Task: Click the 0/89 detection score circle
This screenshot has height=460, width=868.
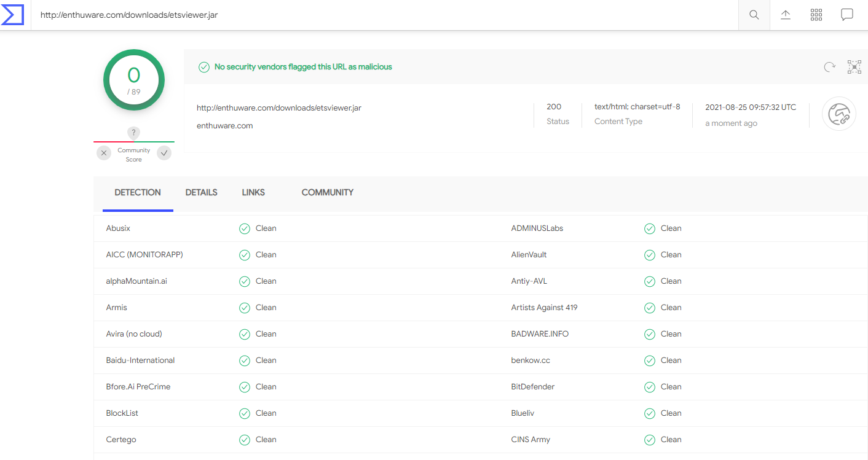Action: [x=134, y=80]
